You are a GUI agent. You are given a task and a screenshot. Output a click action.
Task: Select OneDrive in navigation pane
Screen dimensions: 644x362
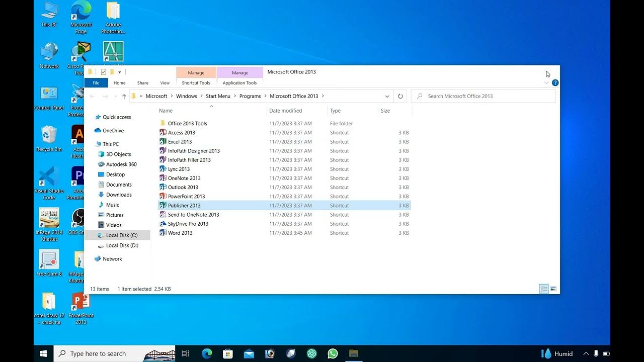pyautogui.click(x=113, y=131)
